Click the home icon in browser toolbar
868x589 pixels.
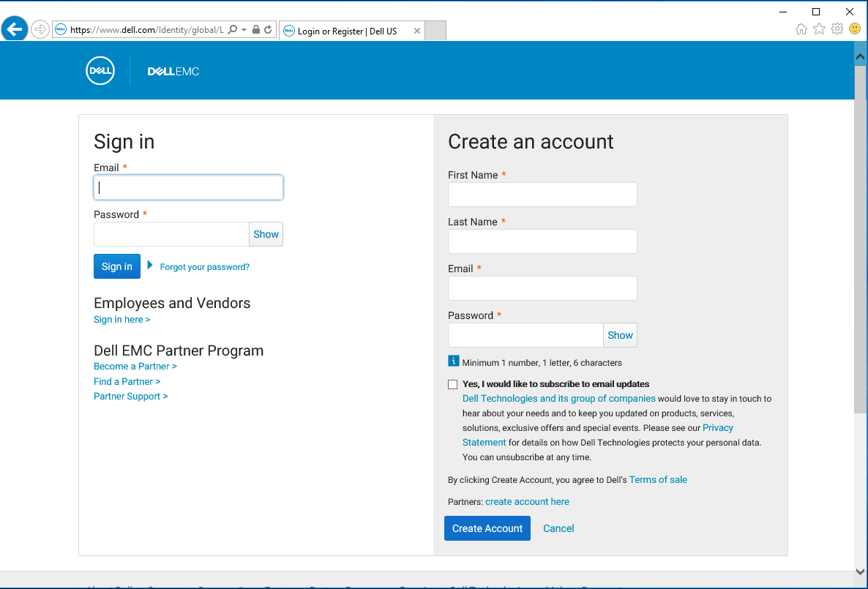[x=801, y=30]
